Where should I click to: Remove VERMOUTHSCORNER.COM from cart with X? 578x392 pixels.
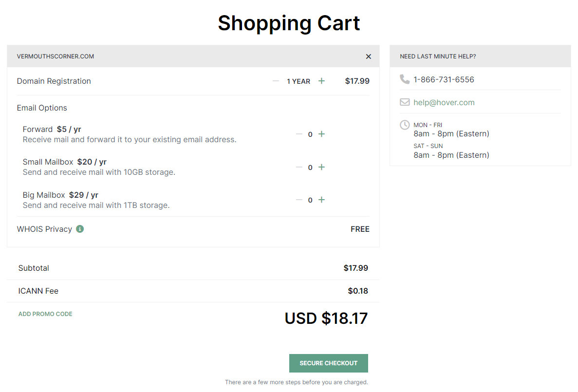pyautogui.click(x=369, y=56)
